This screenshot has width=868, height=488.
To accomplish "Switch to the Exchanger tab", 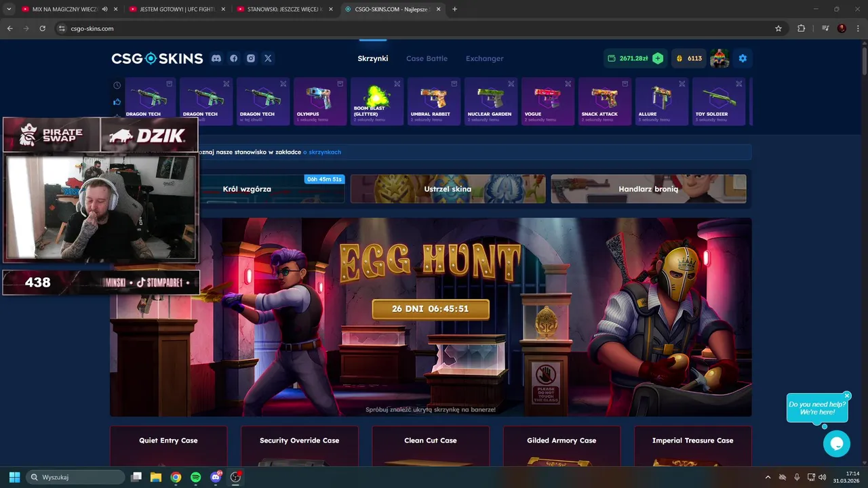I will tap(484, 58).
